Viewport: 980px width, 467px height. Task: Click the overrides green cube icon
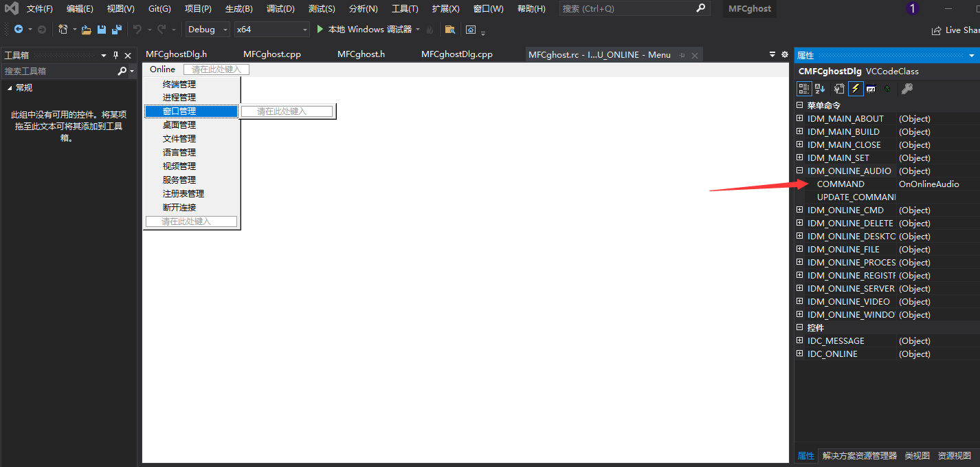pyautogui.click(x=887, y=89)
